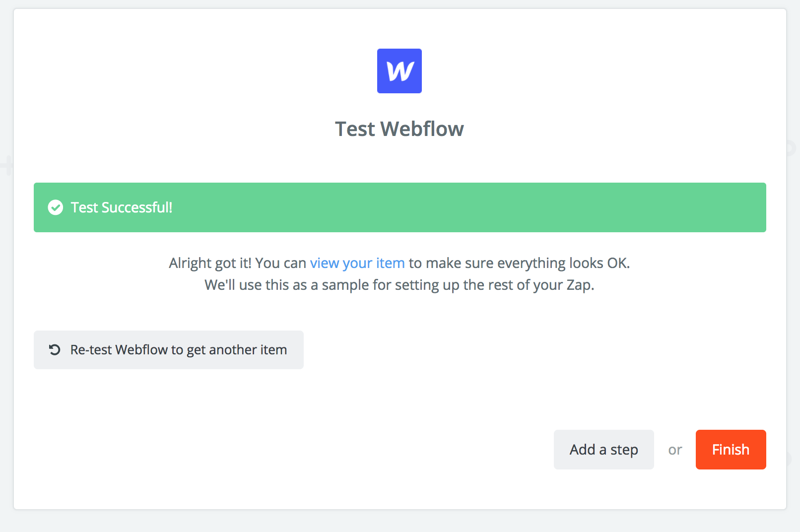Click the circular re-test arrow icon
The width and height of the screenshot is (800, 532).
[x=55, y=350]
